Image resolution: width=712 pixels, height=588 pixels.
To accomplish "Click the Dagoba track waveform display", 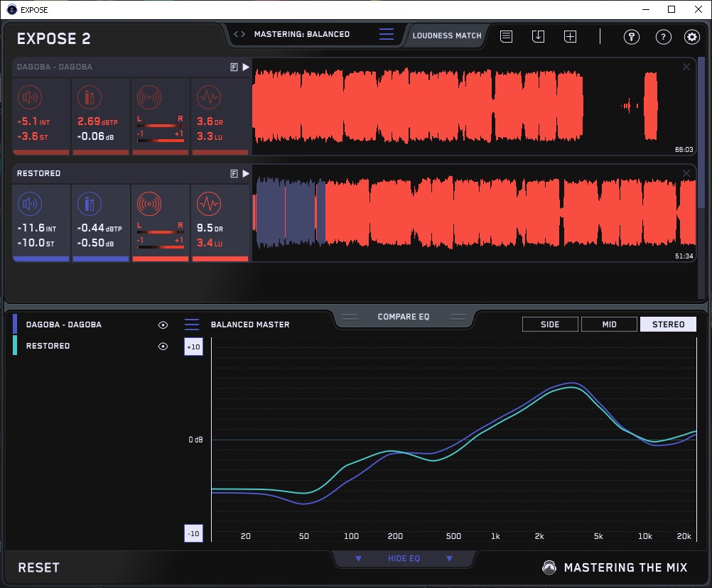I will tap(474, 107).
